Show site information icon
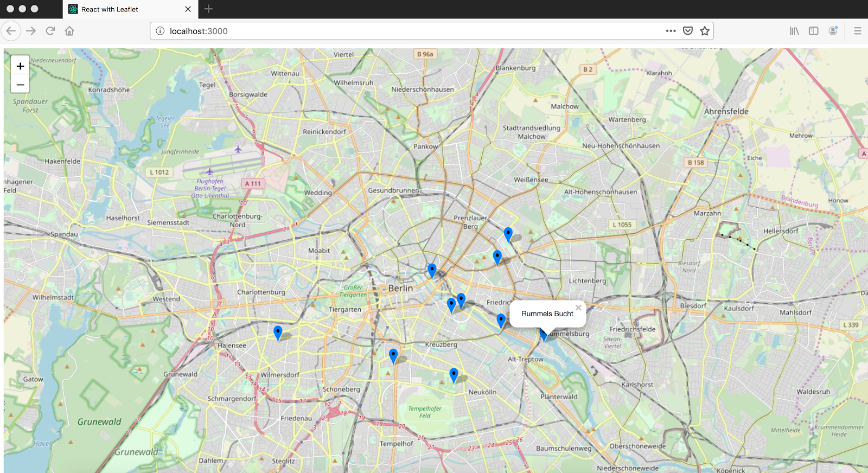Image resolution: width=868 pixels, height=473 pixels. pos(160,31)
